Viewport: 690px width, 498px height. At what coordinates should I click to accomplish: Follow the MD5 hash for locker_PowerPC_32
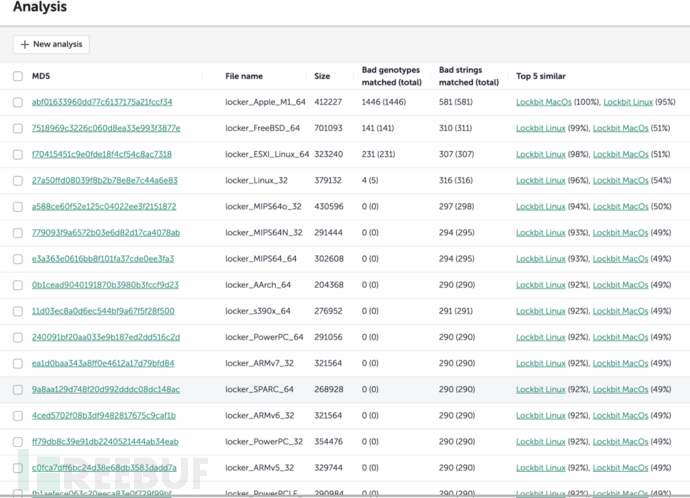[105, 442]
